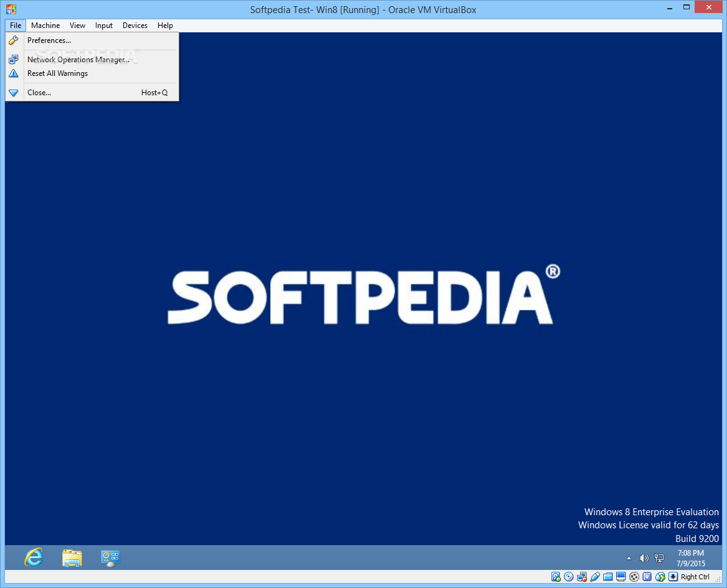Click the network adapter indicator icon
This screenshot has height=588, width=727.
[582, 577]
